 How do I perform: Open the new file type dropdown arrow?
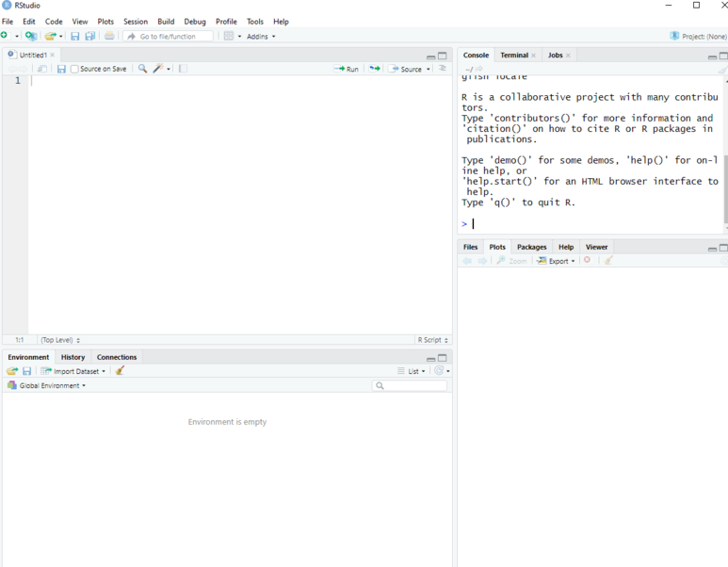coord(17,36)
